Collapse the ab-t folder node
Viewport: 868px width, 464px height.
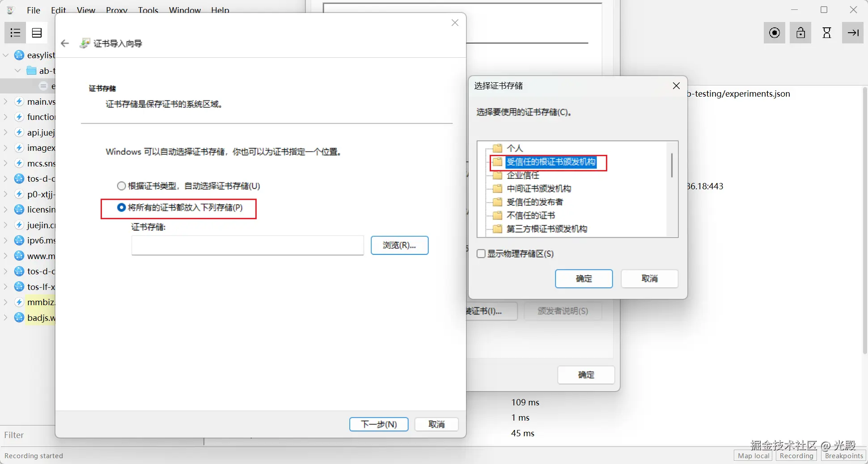click(x=18, y=71)
